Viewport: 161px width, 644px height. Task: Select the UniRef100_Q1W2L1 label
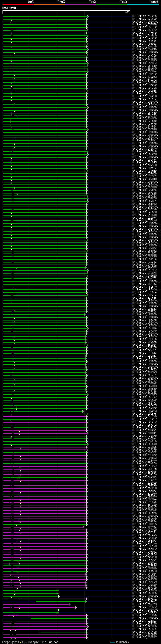click(144, 480)
